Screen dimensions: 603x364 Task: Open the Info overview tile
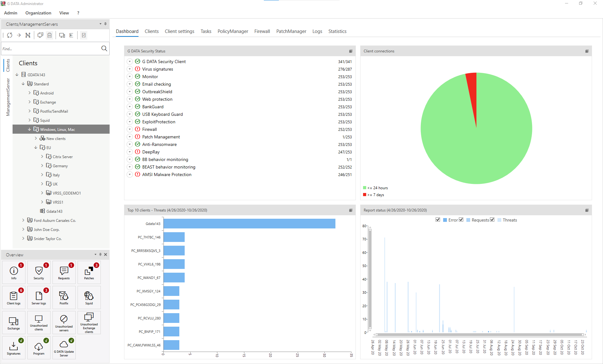pos(14,272)
